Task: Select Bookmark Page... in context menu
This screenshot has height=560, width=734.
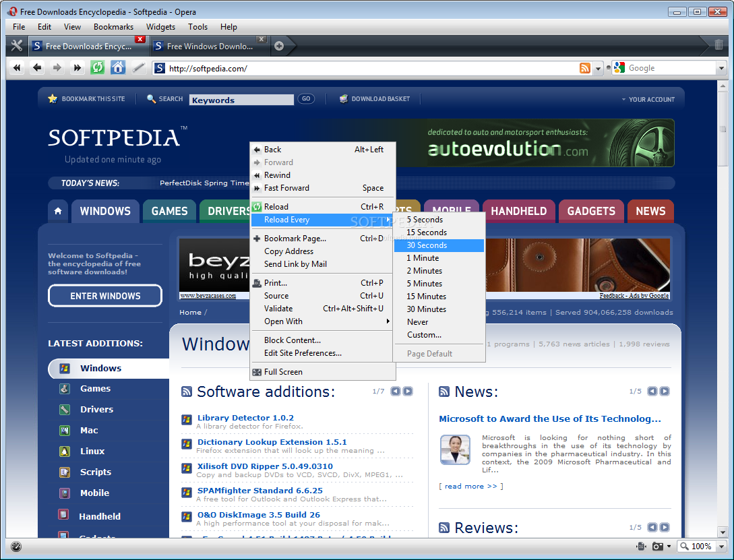Action: click(322, 238)
